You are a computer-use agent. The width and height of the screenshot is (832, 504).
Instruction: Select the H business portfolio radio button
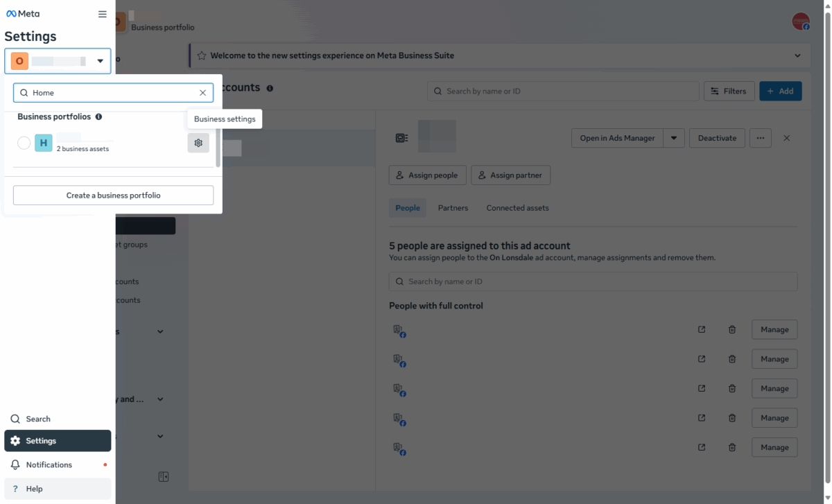click(x=24, y=143)
